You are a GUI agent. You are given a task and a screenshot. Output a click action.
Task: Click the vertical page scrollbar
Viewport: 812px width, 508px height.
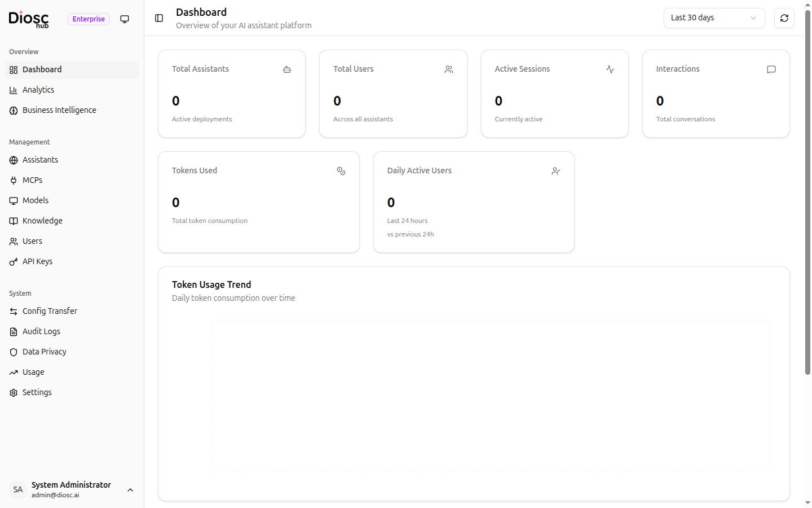807,192
